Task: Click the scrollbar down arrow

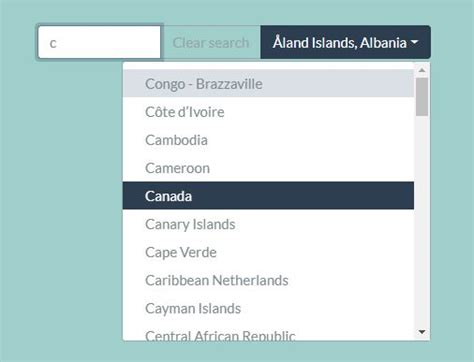Action: point(422,332)
